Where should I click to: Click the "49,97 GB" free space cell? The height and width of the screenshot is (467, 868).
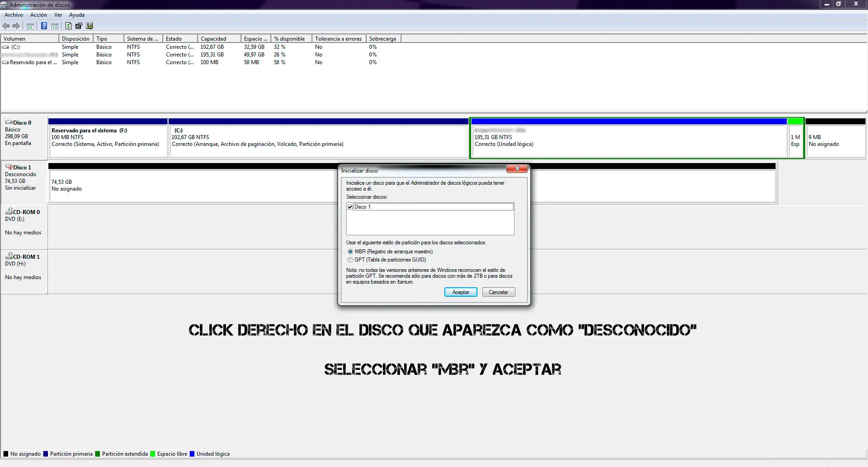pyautogui.click(x=254, y=55)
